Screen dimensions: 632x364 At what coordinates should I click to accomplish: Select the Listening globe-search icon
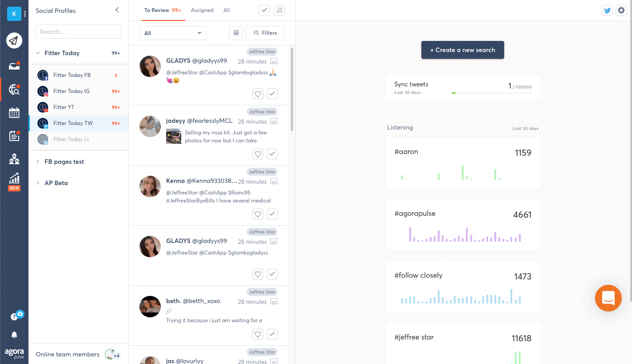(x=14, y=89)
